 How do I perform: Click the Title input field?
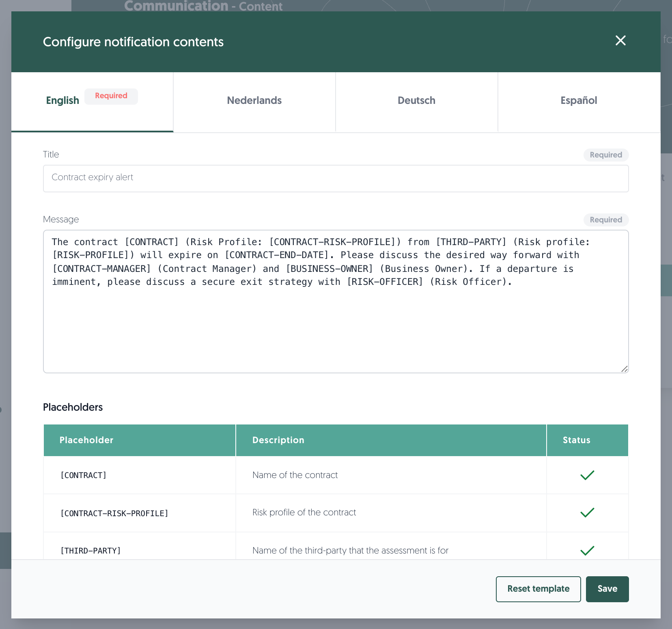pos(336,179)
